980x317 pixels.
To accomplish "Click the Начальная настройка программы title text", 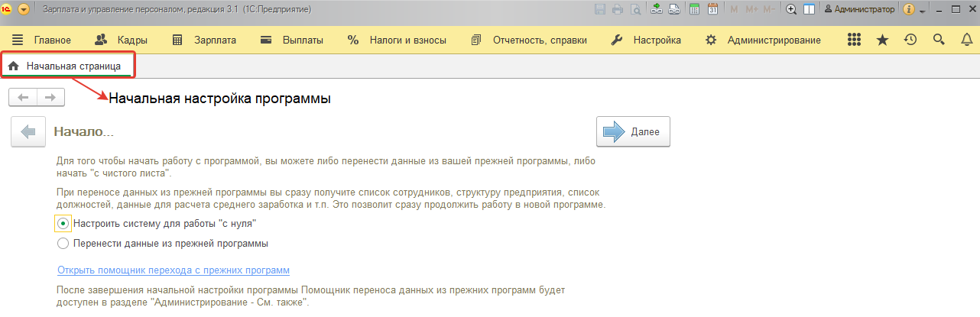I will (x=220, y=99).
